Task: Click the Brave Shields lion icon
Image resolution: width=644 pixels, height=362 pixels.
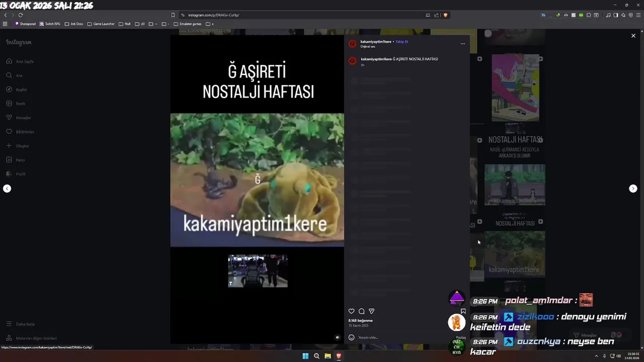Action: [x=445, y=15]
